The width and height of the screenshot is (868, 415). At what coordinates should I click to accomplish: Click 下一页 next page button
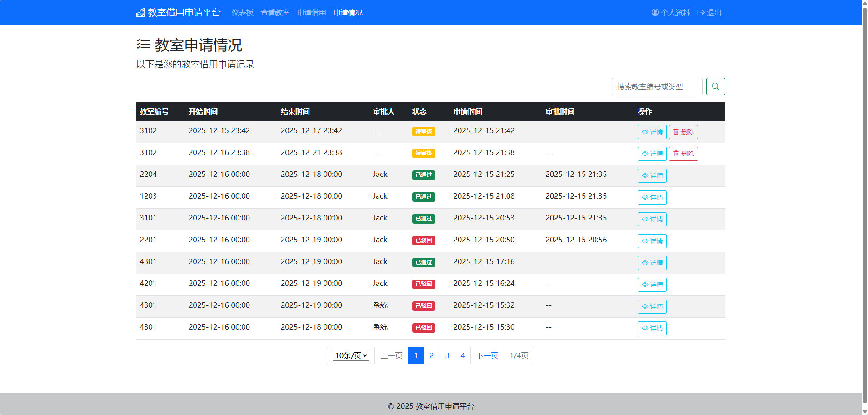[x=487, y=355]
